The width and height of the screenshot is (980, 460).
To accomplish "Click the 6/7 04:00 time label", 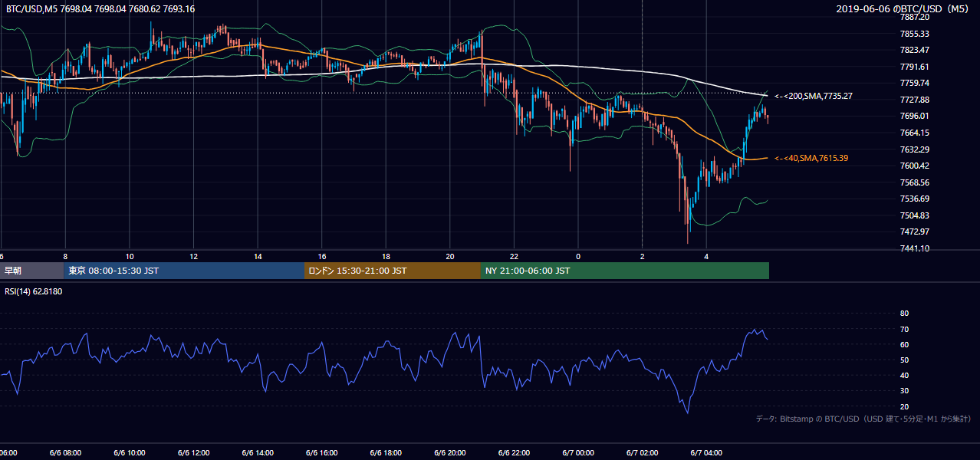I will pos(706,453).
